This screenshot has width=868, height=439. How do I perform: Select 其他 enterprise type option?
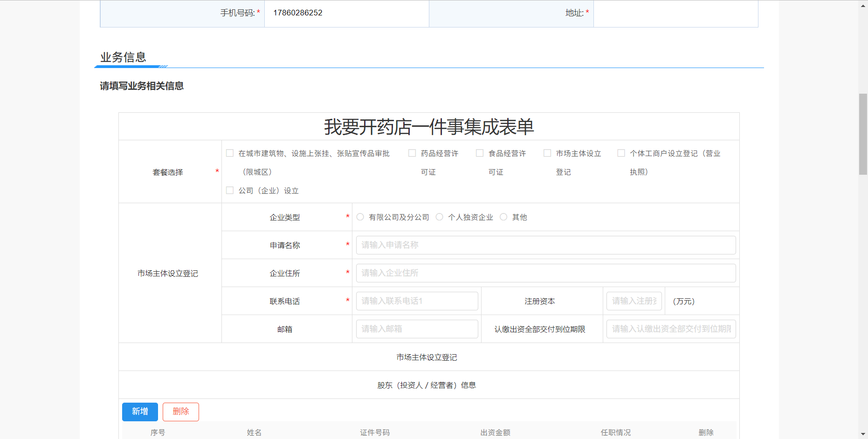(503, 217)
